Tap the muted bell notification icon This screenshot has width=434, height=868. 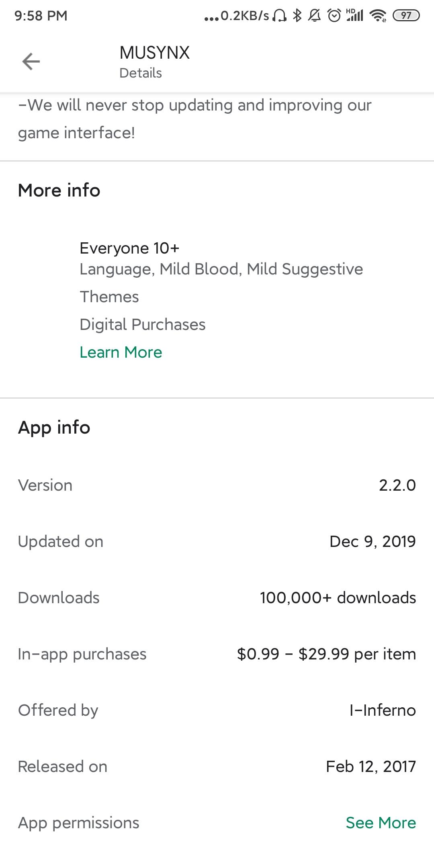pyautogui.click(x=315, y=16)
